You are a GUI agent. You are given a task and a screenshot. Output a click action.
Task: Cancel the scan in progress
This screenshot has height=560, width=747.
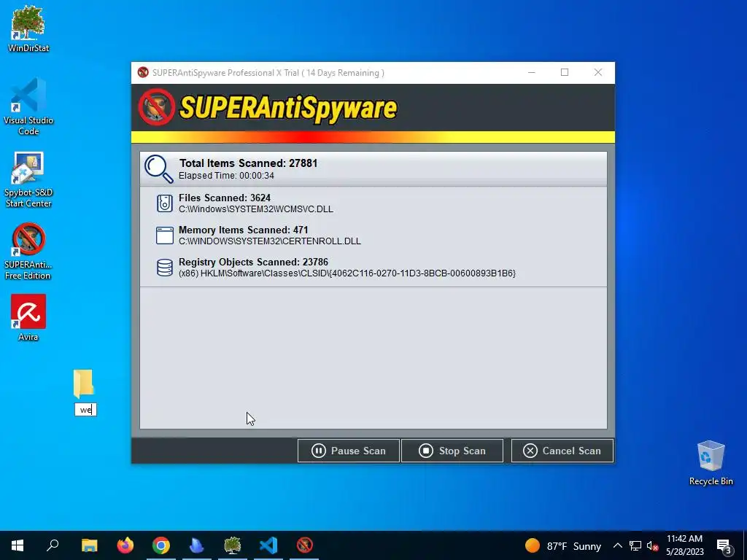[562, 451]
